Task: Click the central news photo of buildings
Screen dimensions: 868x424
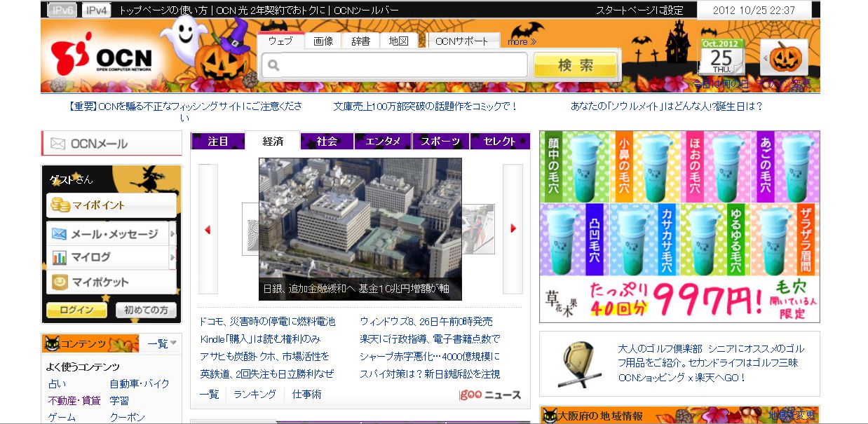Action: [x=360, y=229]
